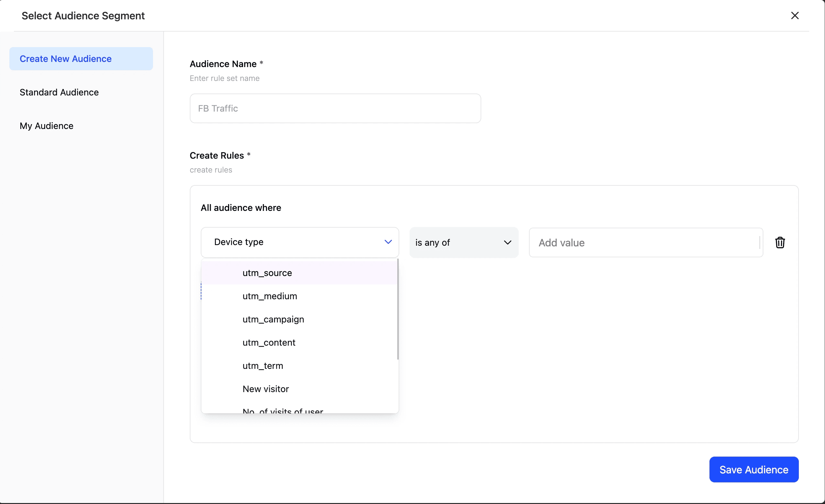Viewport: 825px width, 504px height.
Task: Delete the rule with the trash icon
Action: (x=780, y=242)
